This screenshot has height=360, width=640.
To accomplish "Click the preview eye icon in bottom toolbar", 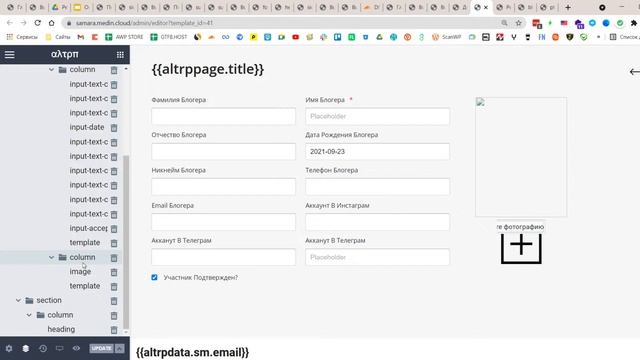I will [x=76, y=349].
